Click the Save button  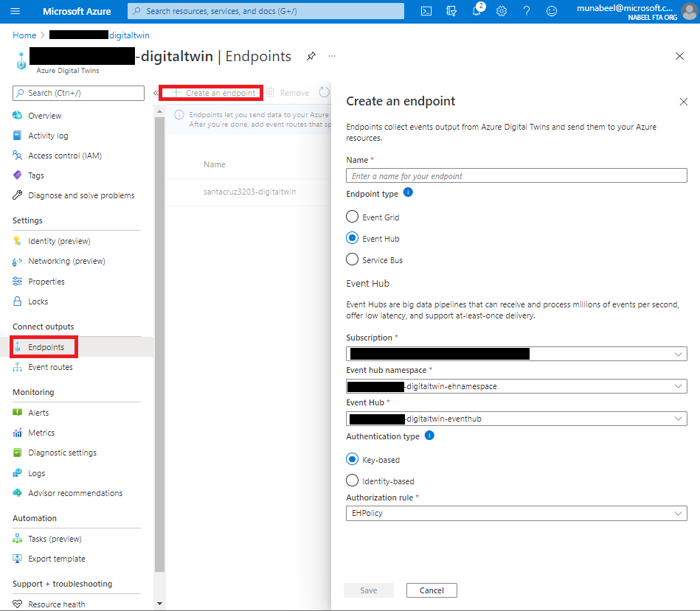[x=369, y=590]
